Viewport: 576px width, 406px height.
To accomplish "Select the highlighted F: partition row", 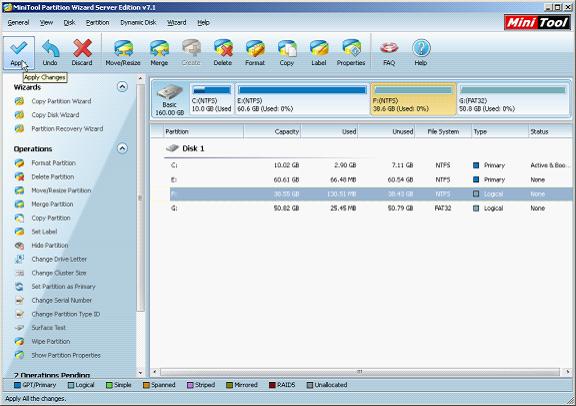I will [x=371, y=194].
